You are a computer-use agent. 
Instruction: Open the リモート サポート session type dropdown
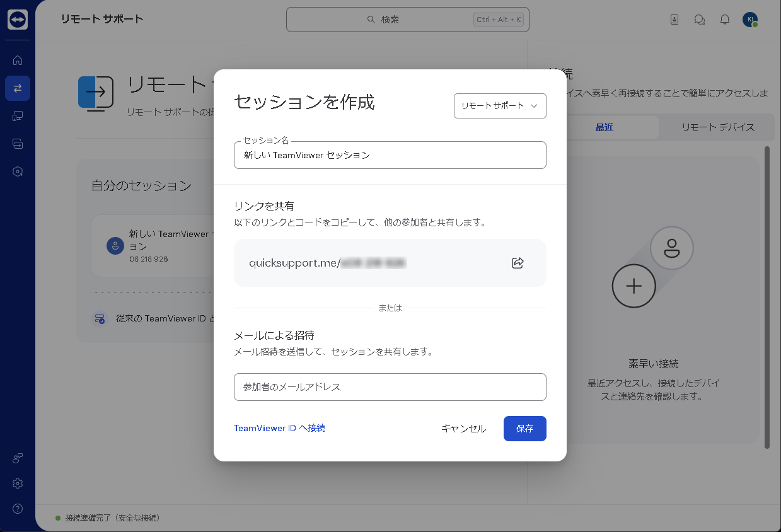(x=499, y=106)
